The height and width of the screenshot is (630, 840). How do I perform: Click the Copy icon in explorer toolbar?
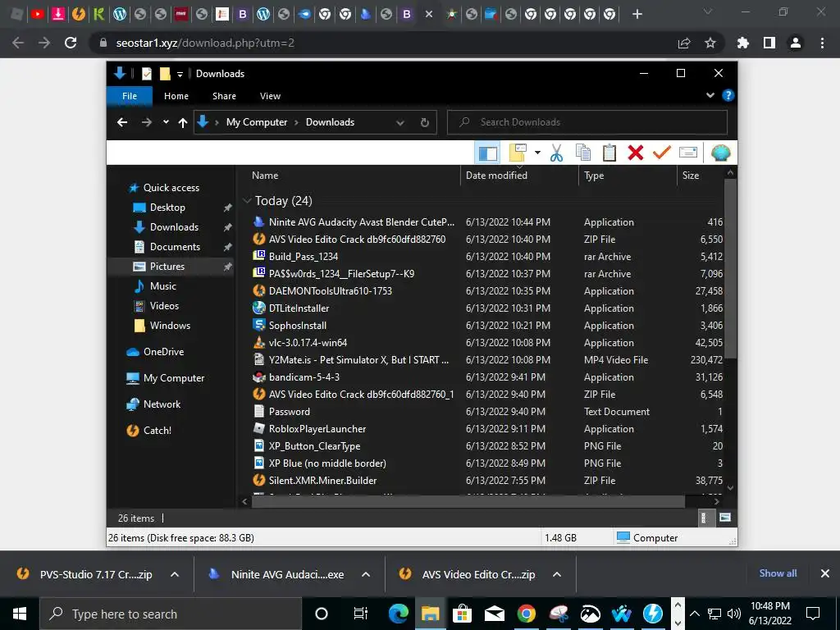[x=583, y=153]
